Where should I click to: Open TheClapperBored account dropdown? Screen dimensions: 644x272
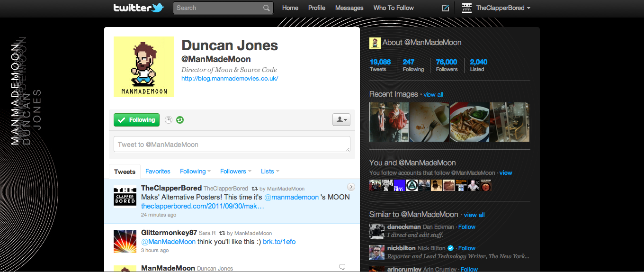tap(503, 8)
